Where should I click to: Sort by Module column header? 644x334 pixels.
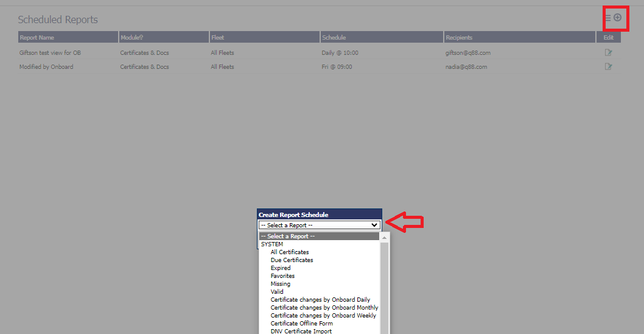(164, 37)
